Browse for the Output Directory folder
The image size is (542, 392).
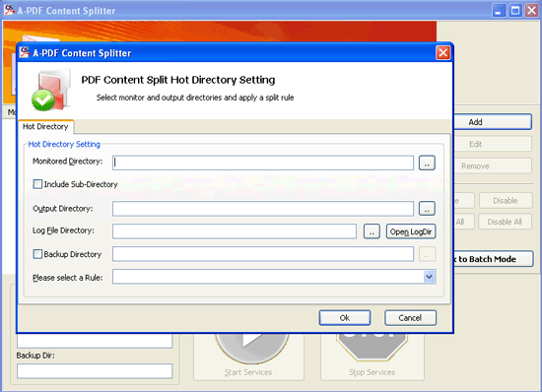click(x=427, y=209)
